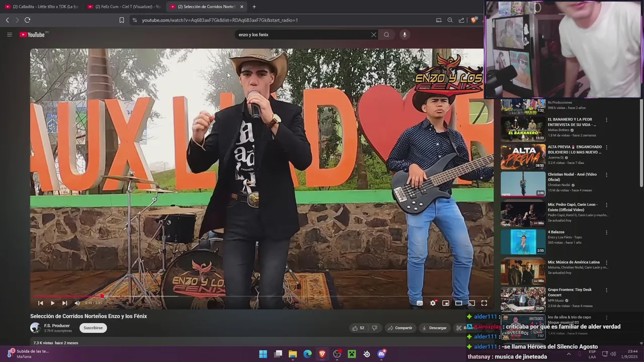
Task: Subscribe with the Suscribirse button
Action: coord(93,328)
